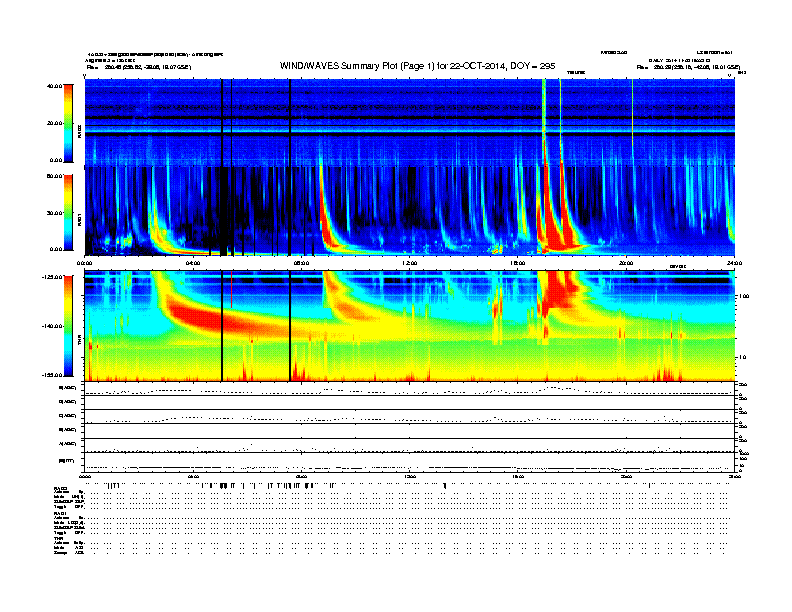Click the 20:00 time label under RAD1 panel
Viewport: 792px width, 612px height.
(x=626, y=263)
